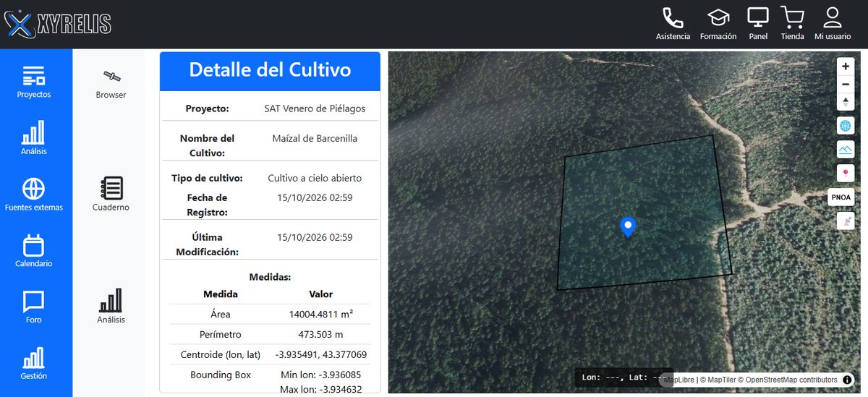Open Mi usuario account menu
The width and height of the screenshot is (868, 397).
[833, 24]
